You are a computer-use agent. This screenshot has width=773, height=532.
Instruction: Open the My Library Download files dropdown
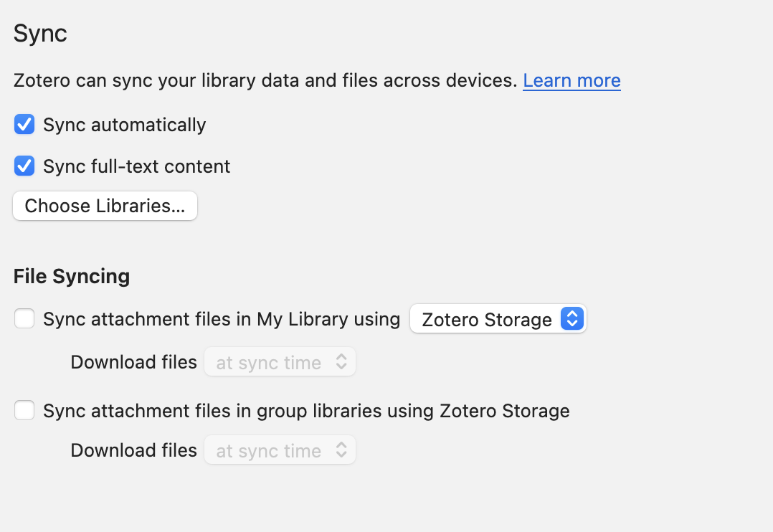tap(280, 362)
